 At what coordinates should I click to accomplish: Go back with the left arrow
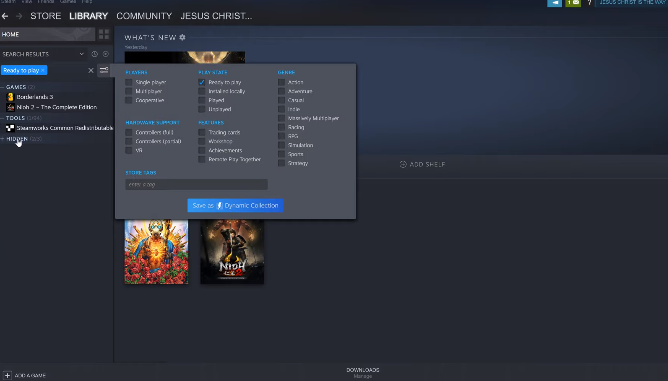click(5, 16)
